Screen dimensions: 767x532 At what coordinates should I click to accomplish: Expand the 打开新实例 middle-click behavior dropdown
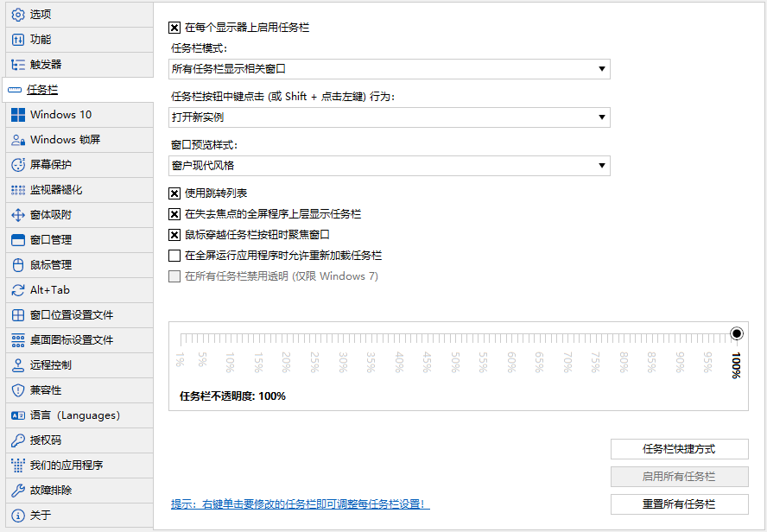click(x=390, y=117)
